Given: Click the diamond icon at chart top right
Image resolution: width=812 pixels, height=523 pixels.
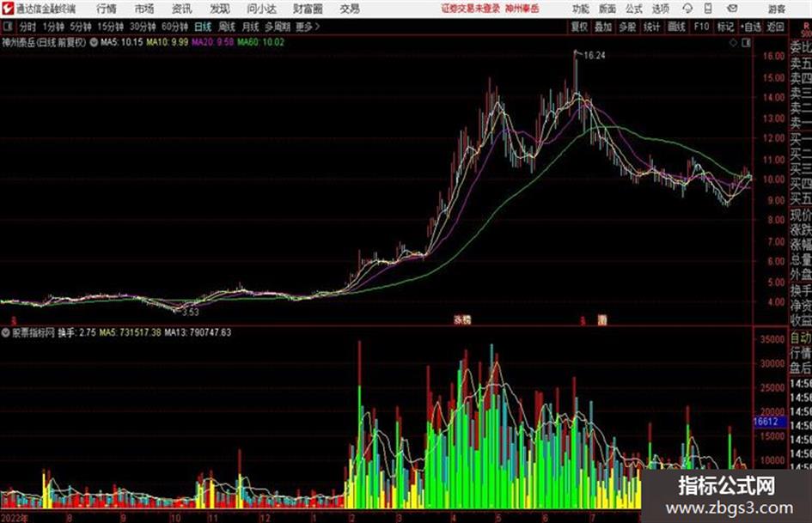Looking at the screenshot, I should (x=733, y=42).
